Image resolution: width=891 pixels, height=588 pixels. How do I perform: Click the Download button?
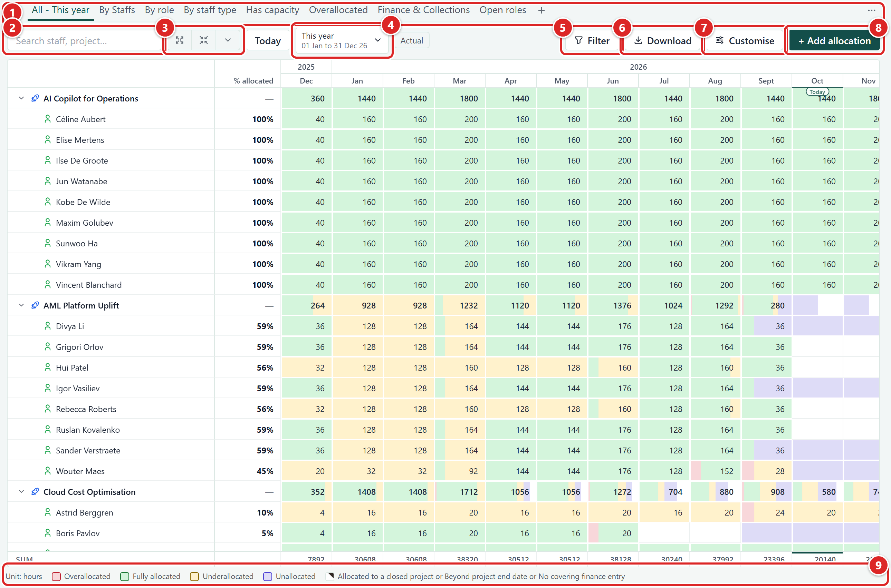coord(662,40)
